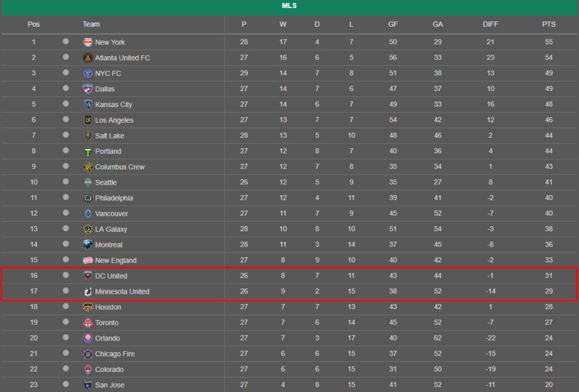Select the Team column header
The height and width of the screenshot is (392, 579).
[x=91, y=24]
